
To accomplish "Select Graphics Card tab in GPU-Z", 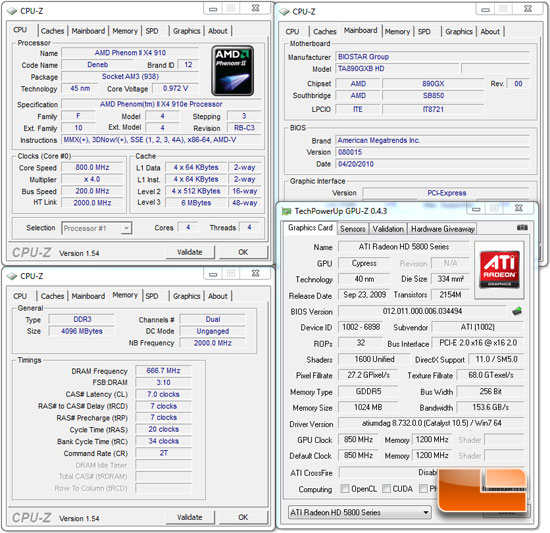I will pyautogui.click(x=310, y=228).
